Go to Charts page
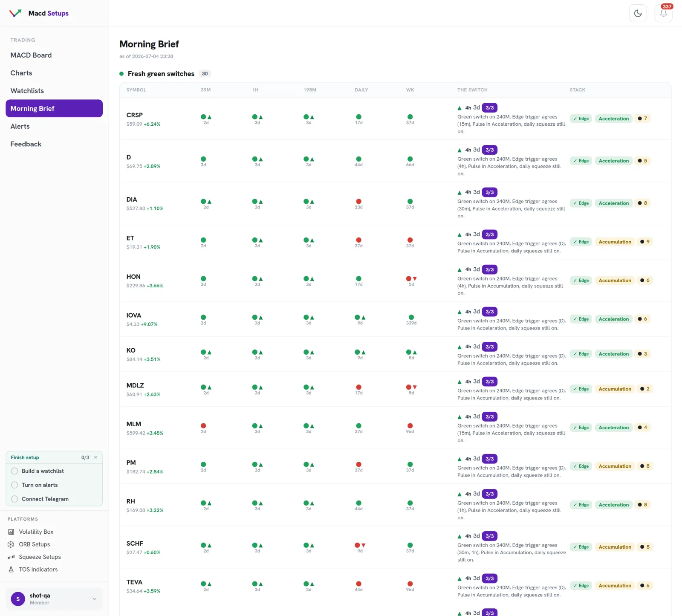This screenshot has height=616, width=682. [x=21, y=73]
